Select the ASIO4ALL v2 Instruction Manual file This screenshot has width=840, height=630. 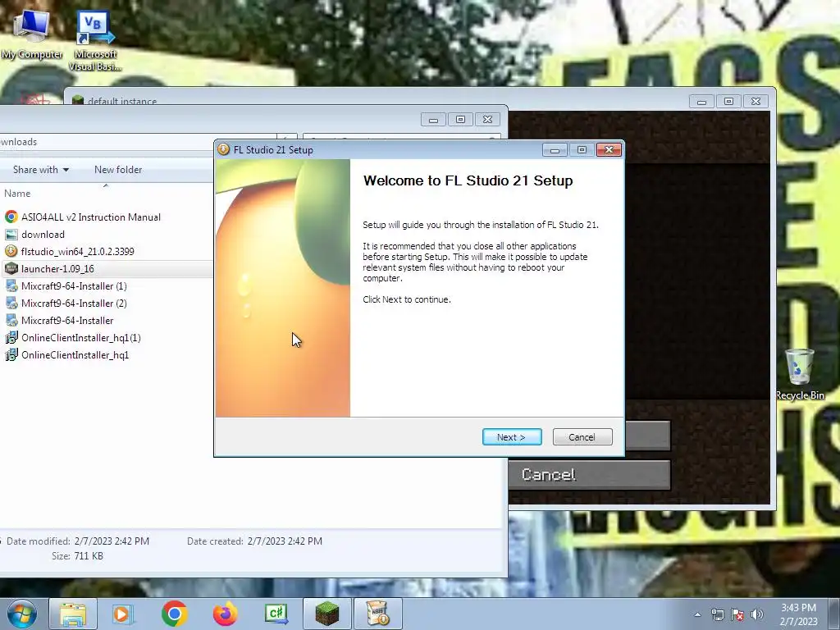pyautogui.click(x=91, y=217)
